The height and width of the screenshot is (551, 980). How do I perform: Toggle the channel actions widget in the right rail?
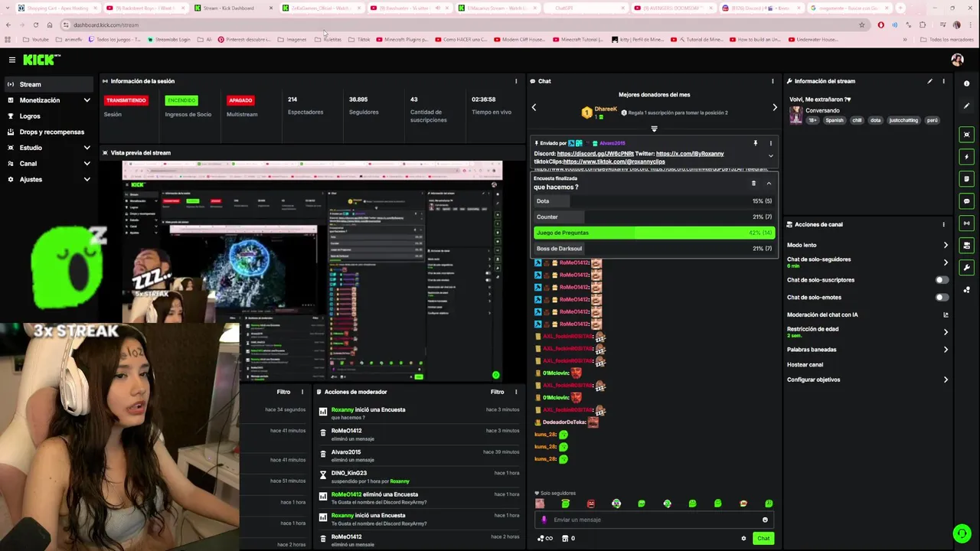[x=967, y=246]
